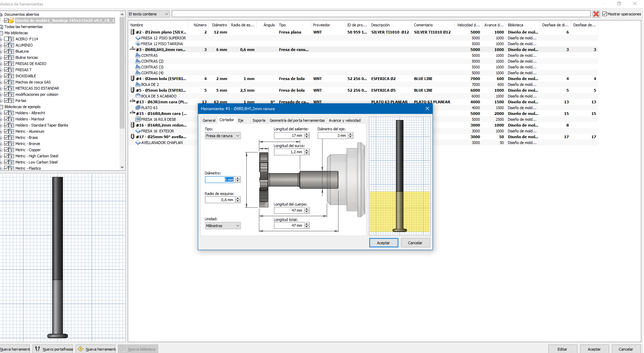Open the Geometría del porta herramientas tab

[297, 120]
